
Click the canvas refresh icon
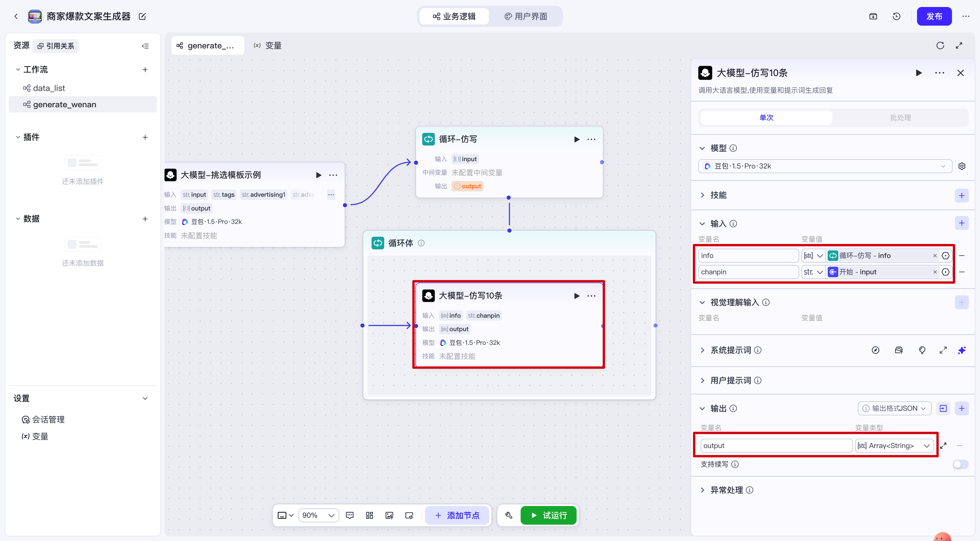click(940, 46)
